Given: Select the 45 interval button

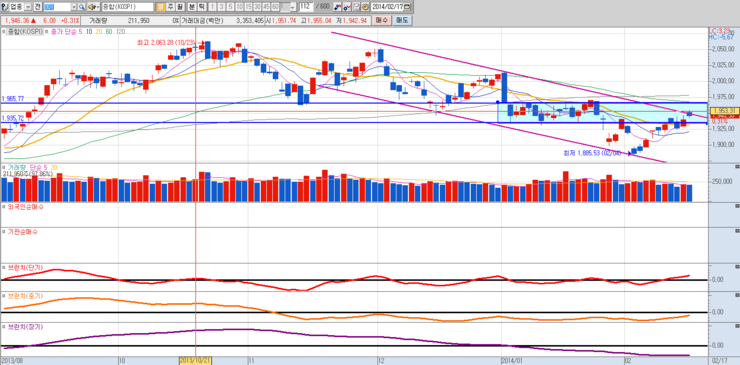Looking at the screenshot, I should [266, 7].
